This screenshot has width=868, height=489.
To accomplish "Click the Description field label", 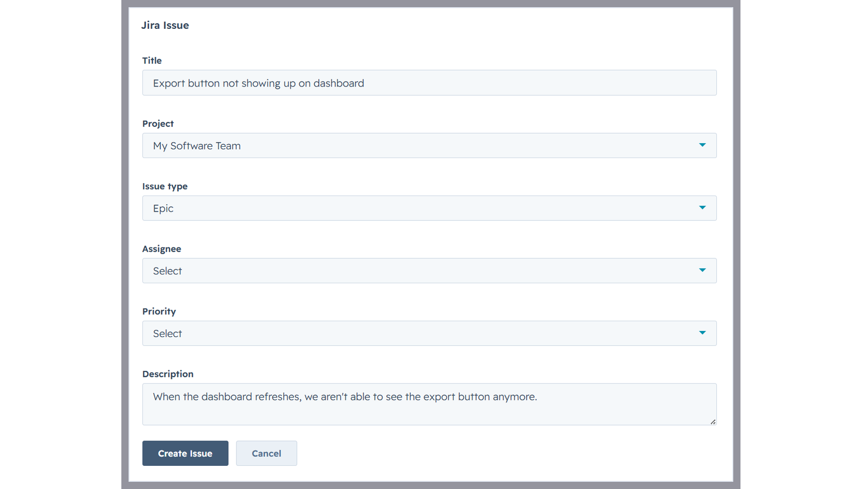I will tap(168, 374).
